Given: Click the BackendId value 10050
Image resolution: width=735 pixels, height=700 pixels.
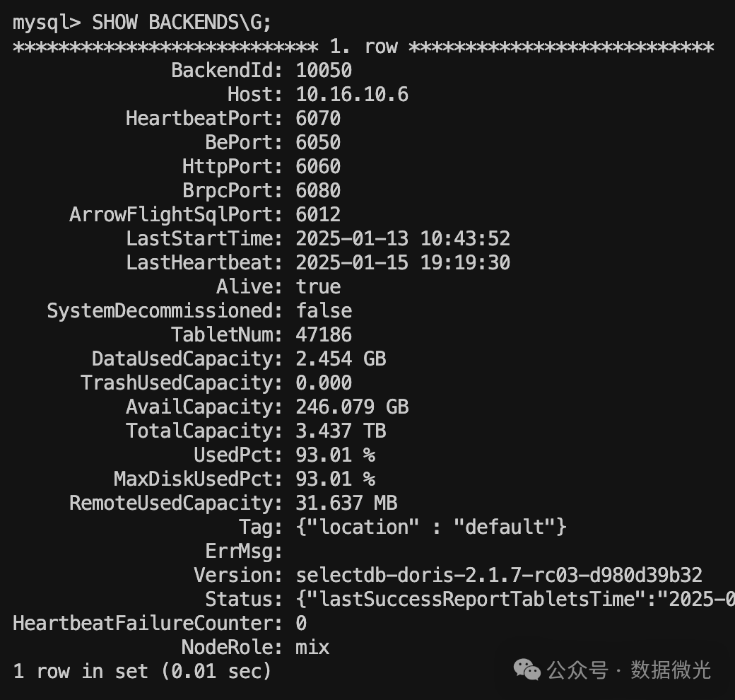Looking at the screenshot, I should pos(324,70).
